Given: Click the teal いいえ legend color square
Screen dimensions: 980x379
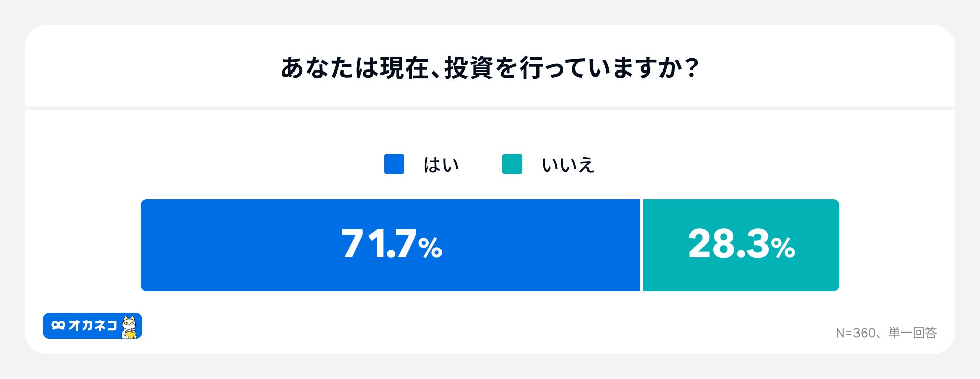Looking at the screenshot, I should tap(512, 164).
